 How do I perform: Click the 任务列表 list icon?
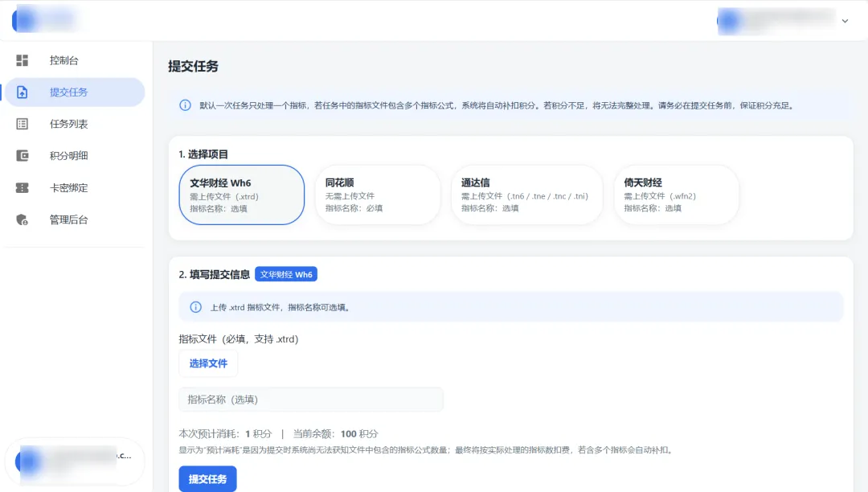pyautogui.click(x=23, y=124)
